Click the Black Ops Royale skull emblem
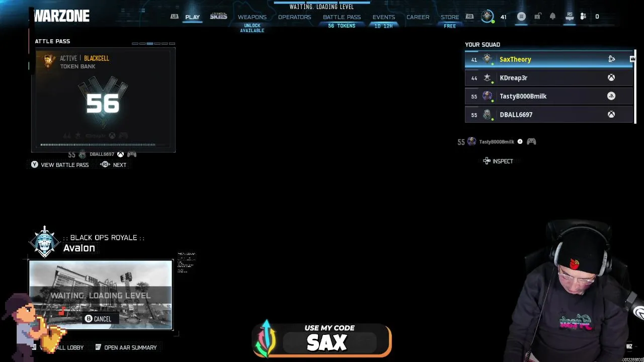This screenshot has width=644, height=362. click(45, 242)
